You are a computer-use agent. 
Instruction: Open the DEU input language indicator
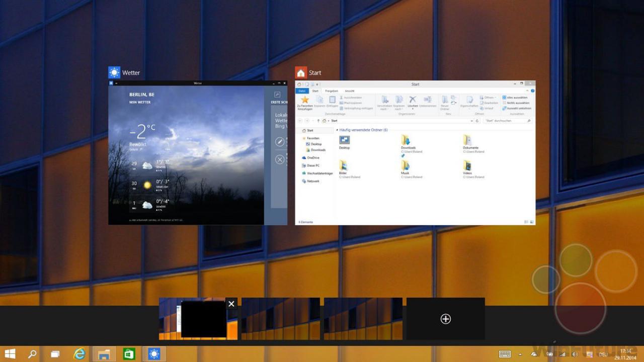603,354
